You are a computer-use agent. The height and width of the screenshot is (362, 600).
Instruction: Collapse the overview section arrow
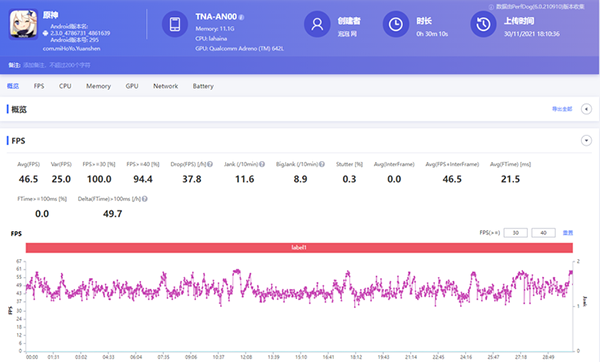click(586, 109)
